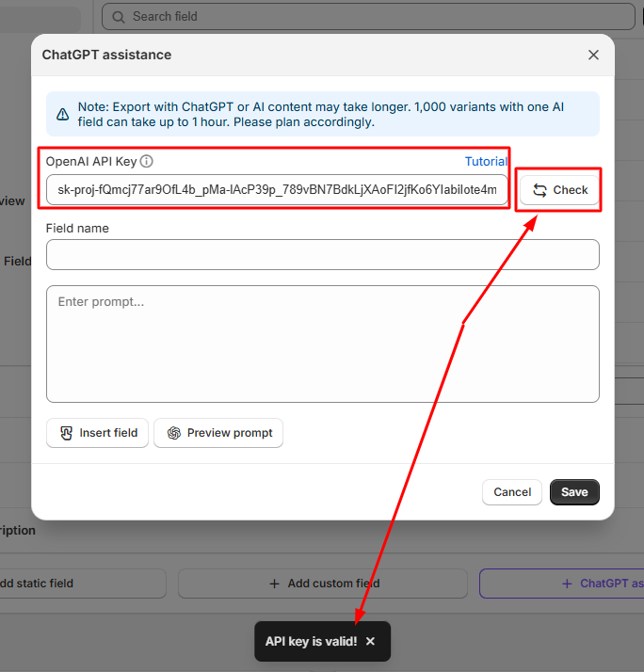Image resolution: width=644 pixels, height=672 pixels.
Task: Click the 'OpenAI API Key' label
Action: point(91,161)
